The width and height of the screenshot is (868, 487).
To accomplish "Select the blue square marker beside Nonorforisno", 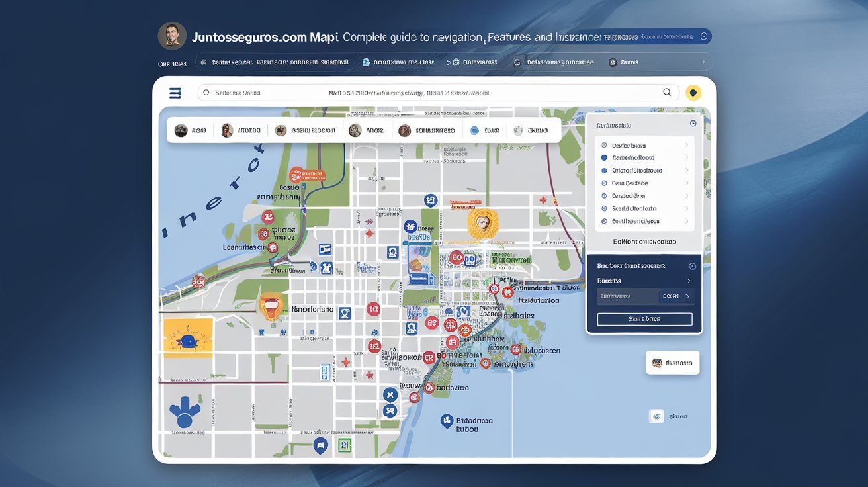I will pos(345,313).
